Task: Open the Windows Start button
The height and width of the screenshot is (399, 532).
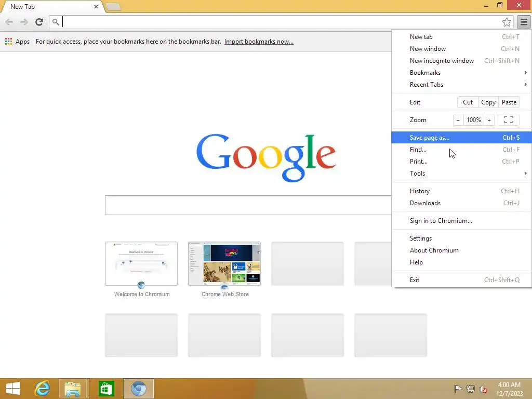Action: [x=13, y=389]
